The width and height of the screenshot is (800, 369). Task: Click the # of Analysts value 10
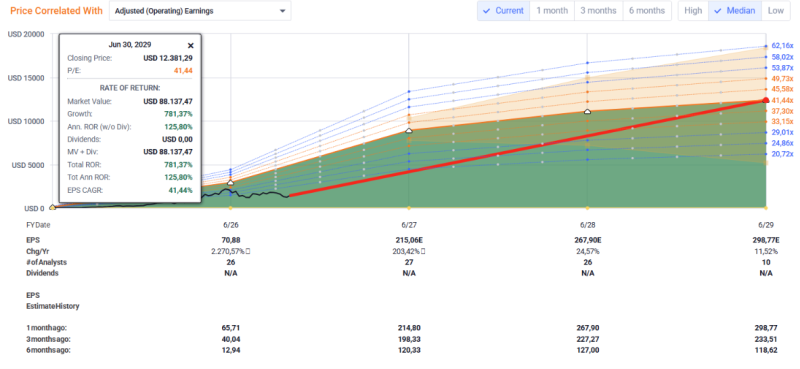(x=766, y=262)
